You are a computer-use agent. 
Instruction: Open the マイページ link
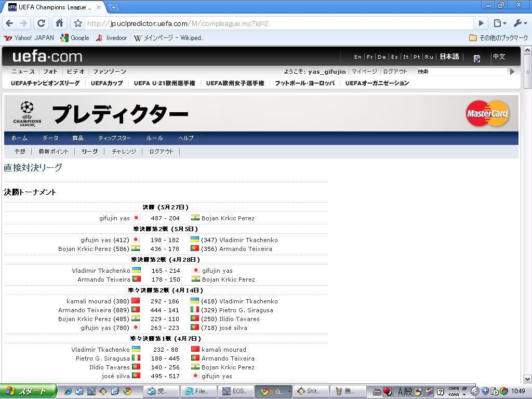364,72
